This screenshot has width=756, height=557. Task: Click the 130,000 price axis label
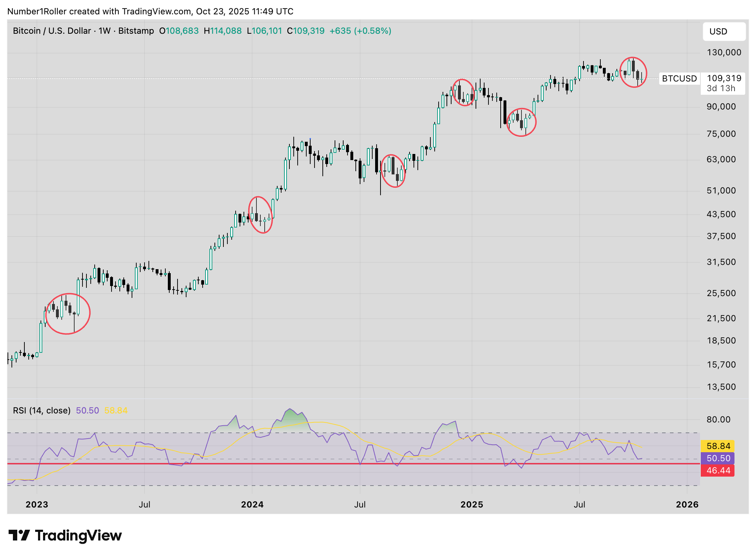[x=724, y=52]
